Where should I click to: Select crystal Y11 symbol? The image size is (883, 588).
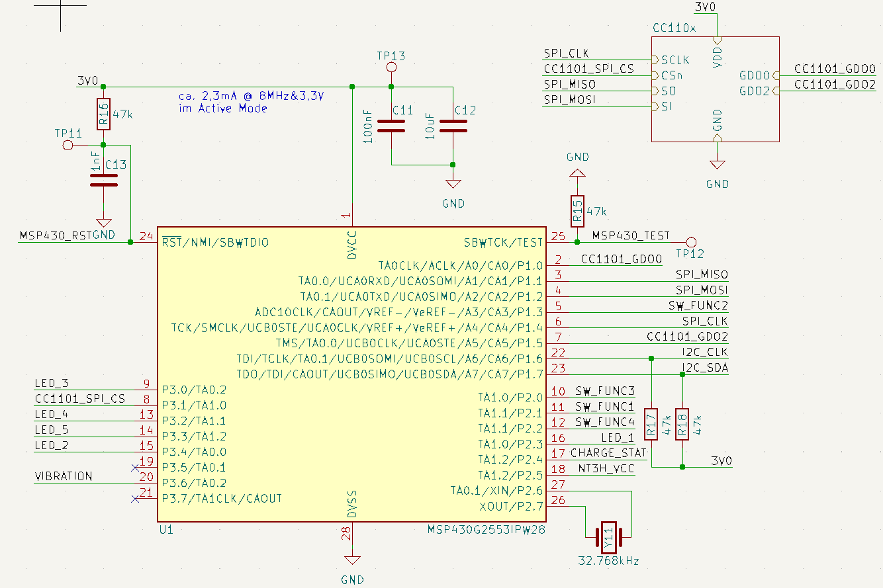pos(608,537)
